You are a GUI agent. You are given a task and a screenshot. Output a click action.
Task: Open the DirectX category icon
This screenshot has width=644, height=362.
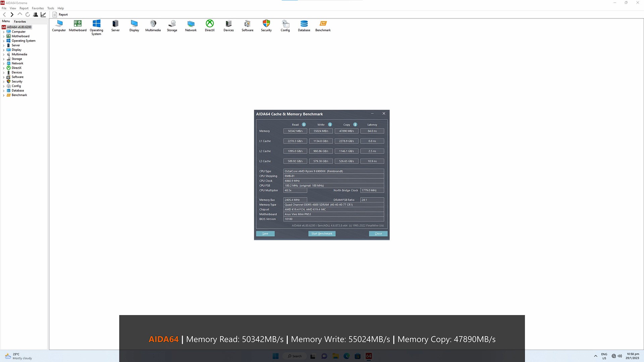pos(210,26)
